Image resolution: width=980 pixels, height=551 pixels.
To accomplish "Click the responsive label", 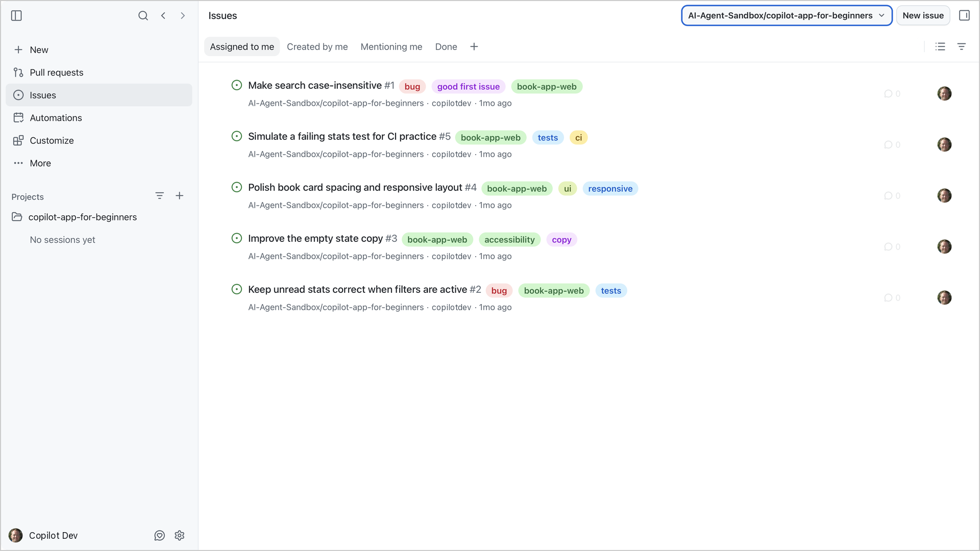I will coord(610,189).
